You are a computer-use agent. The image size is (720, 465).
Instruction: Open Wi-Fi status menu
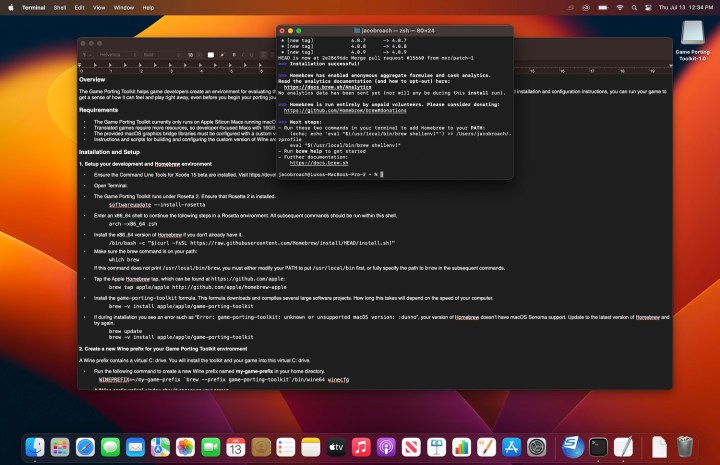click(620, 8)
